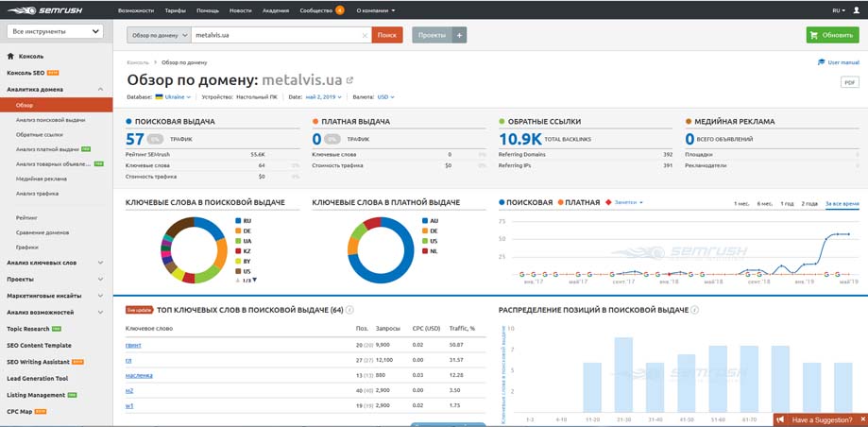This screenshot has width=868, height=427.
Task: Select the 1 год time range tab
Action: (787, 204)
